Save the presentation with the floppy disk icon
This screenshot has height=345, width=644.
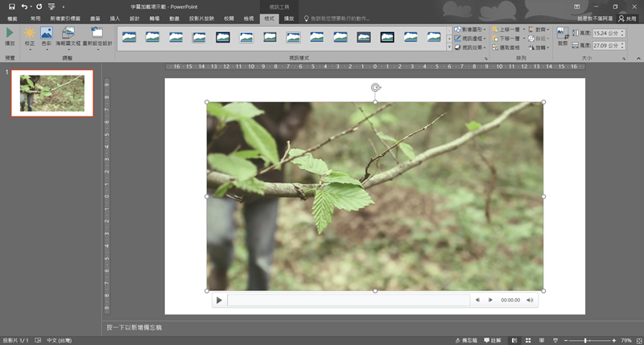click(x=11, y=6)
